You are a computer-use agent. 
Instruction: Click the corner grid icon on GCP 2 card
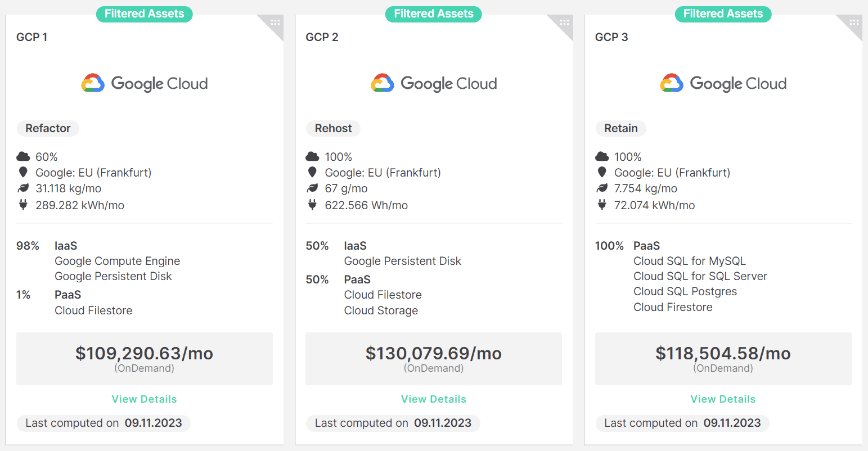(x=564, y=23)
